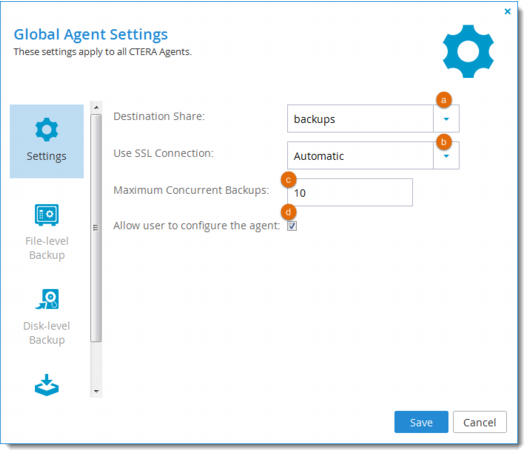
Task: Click the large blue gear header icon
Action: [468, 51]
